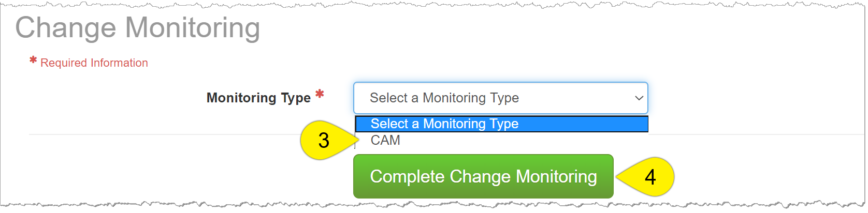Click the Change Monitoring page heading

138,28
